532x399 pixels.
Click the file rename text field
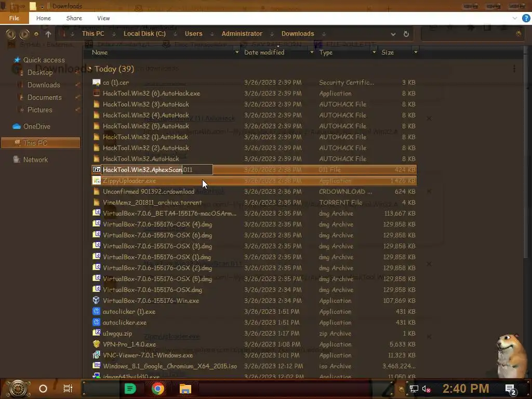(157, 170)
